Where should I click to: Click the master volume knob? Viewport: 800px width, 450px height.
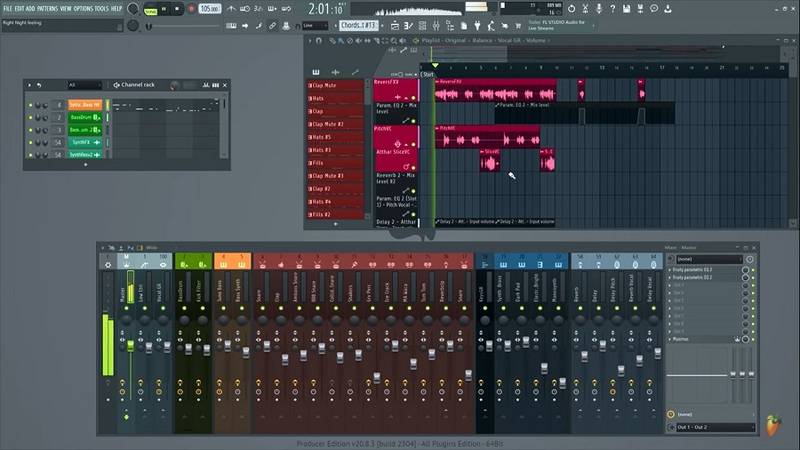pos(133,9)
